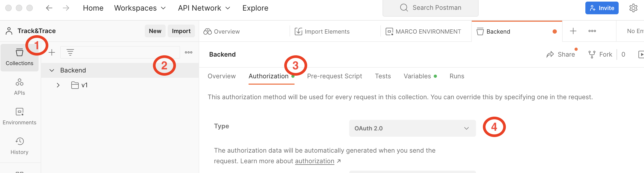Open the Workspaces dropdown menu
The height and width of the screenshot is (173, 644).
(140, 8)
